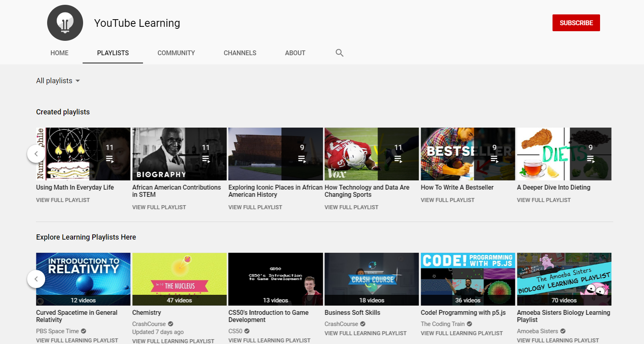Expand the All playlists dropdown
The height and width of the screenshot is (344, 644).
coord(58,81)
